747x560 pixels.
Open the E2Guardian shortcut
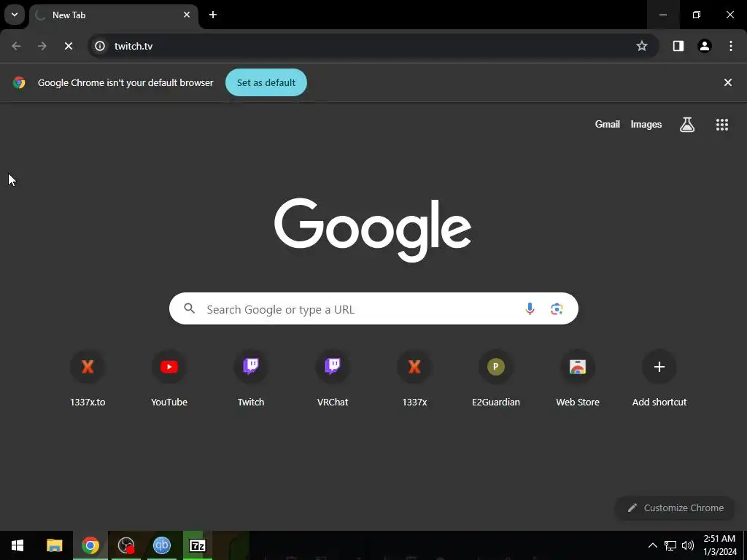(x=496, y=378)
